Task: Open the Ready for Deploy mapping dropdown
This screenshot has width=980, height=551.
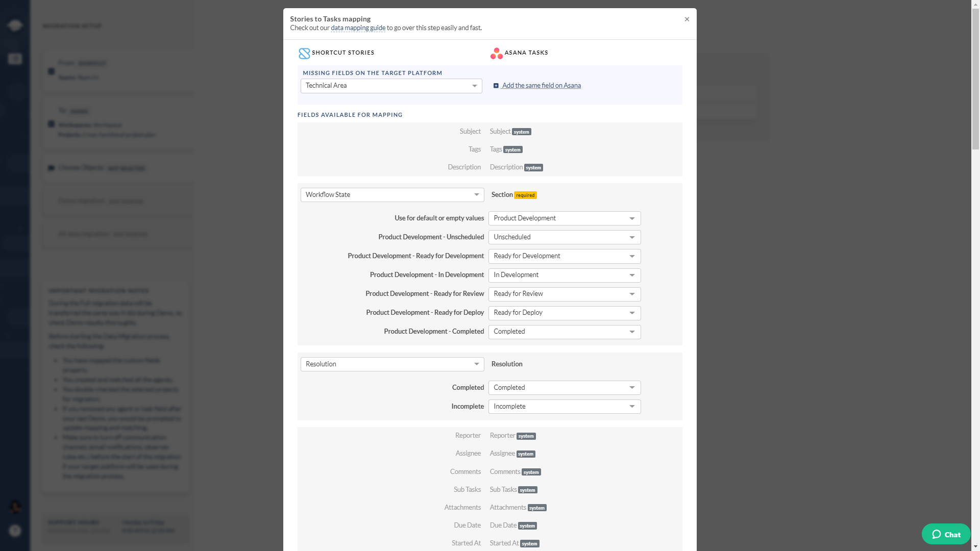Action: click(x=565, y=313)
